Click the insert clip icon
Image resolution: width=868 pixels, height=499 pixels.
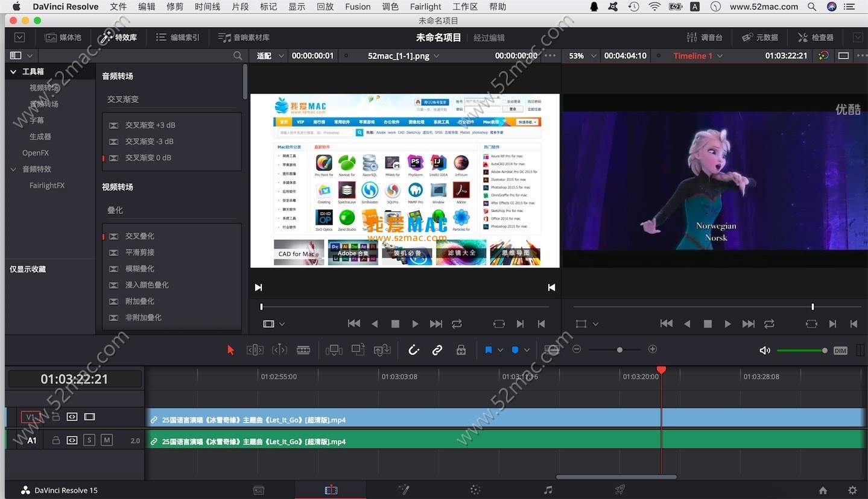[x=334, y=350]
